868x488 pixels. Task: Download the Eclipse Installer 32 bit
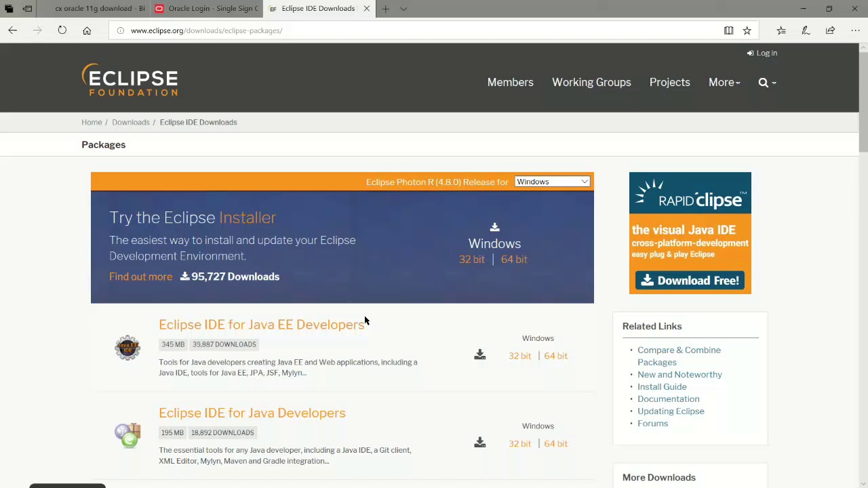tap(472, 259)
